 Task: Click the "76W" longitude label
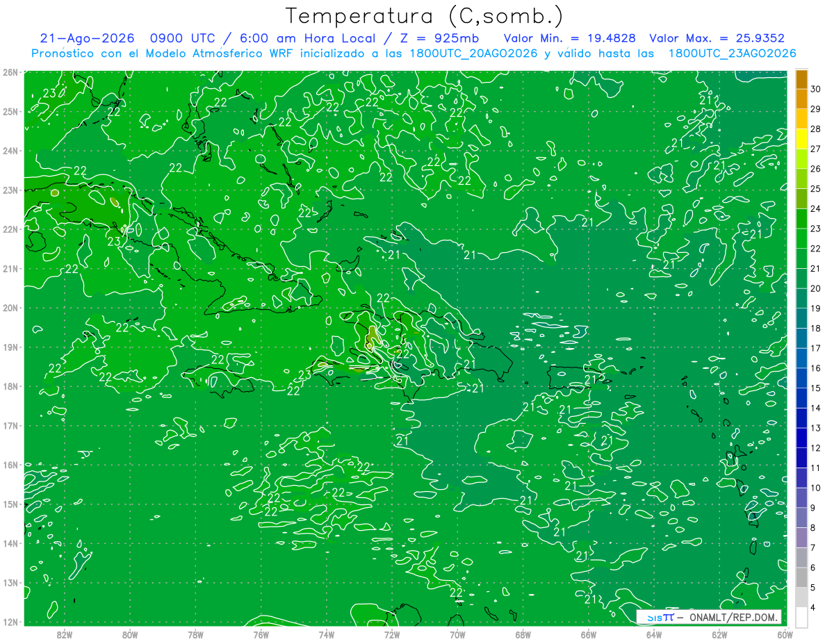(261, 634)
